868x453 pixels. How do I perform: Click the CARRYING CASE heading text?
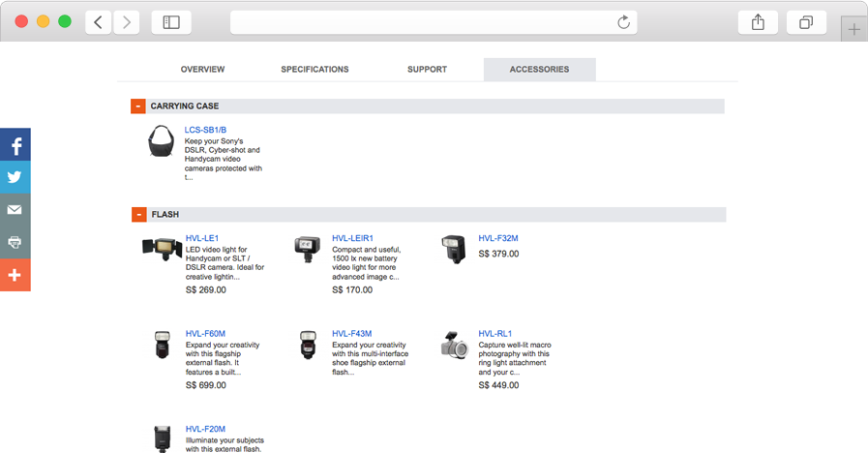coord(185,106)
